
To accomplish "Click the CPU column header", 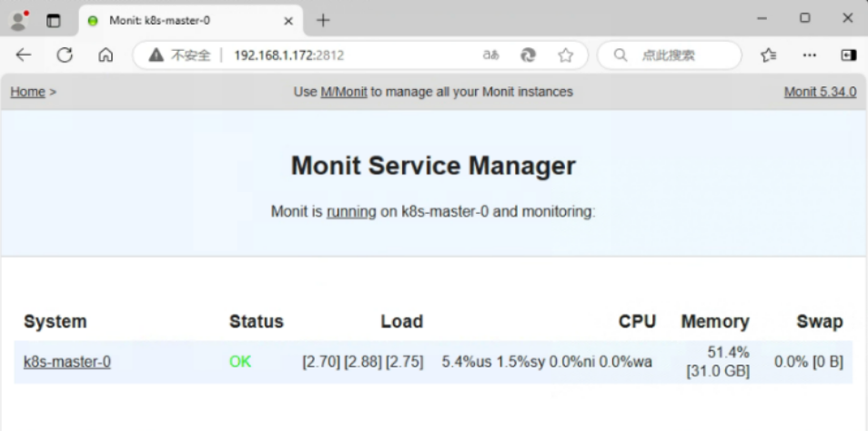I will tap(637, 322).
